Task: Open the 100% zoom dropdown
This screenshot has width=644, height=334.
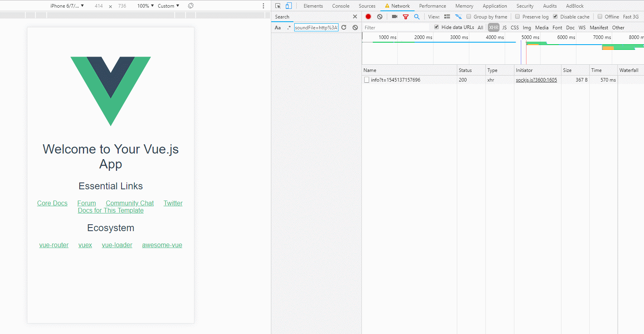Action: [145, 6]
